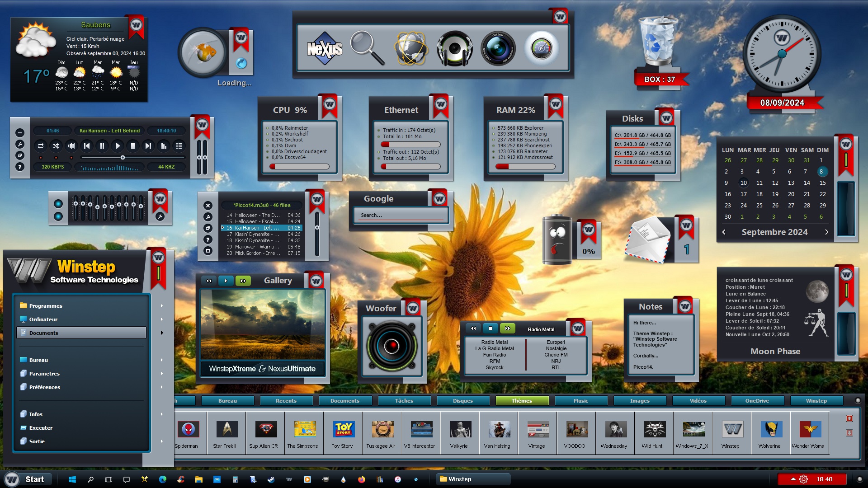Toggle shuffle in music player
Viewport: 868px width, 488px height.
click(x=56, y=146)
